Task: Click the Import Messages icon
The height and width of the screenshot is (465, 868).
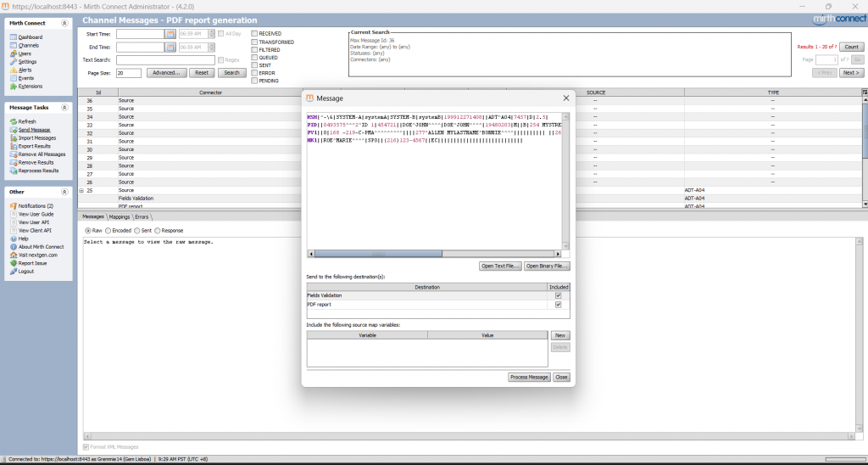Action: 14,138
